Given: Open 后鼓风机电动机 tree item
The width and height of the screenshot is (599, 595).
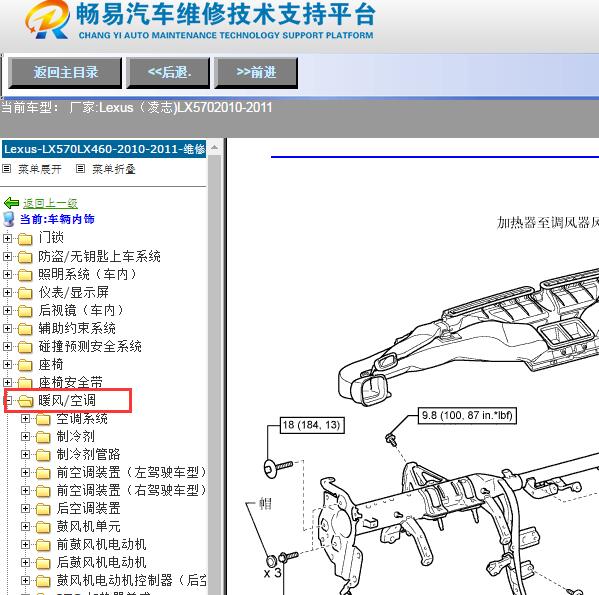Looking at the screenshot, I should [101, 563].
